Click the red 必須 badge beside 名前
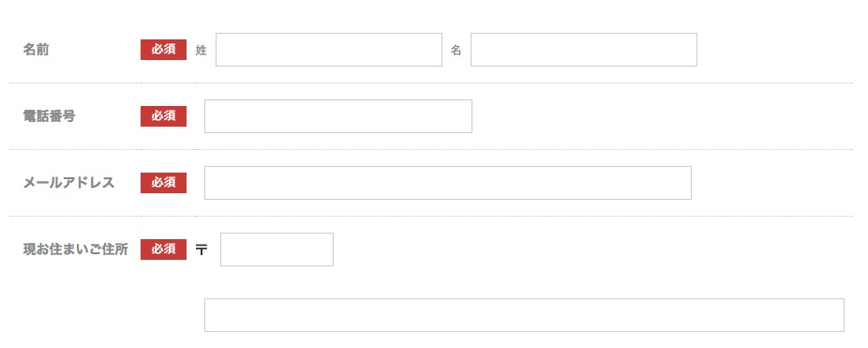Image resolution: width=868 pixels, height=348 pixels. coord(163,50)
